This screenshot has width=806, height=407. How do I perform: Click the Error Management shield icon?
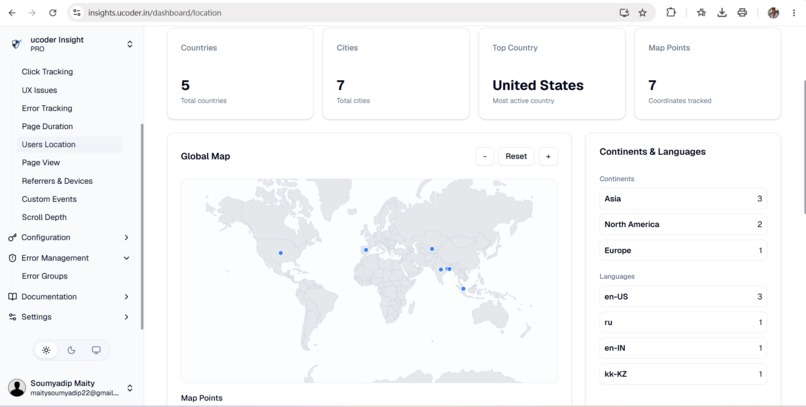click(x=12, y=258)
